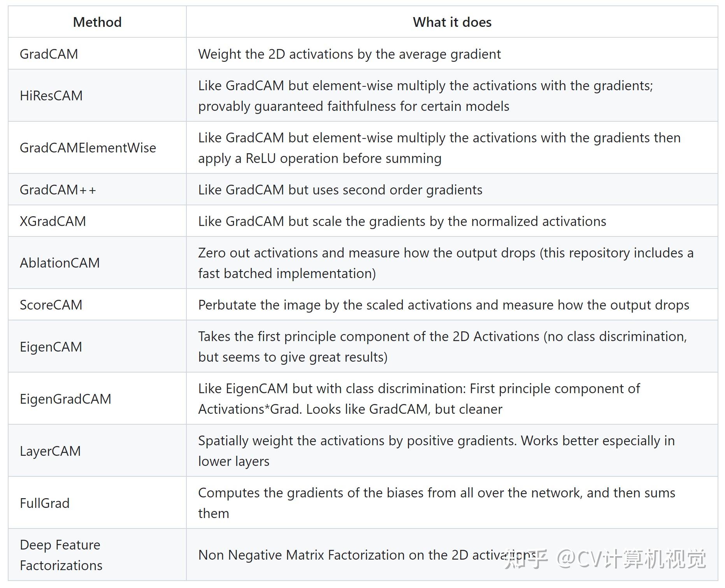This screenshot has width=725, height=588.
Task: Select the EigenGradCAM row label
Action: click(x=66, y=399)
